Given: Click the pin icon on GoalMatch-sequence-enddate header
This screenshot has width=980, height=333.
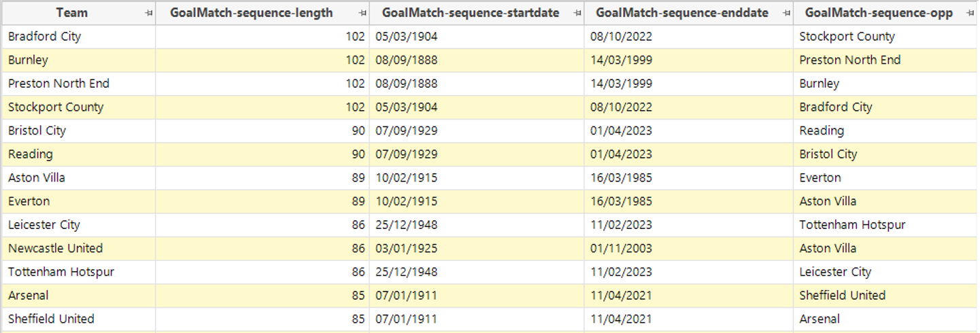Looking at the screenshot, I should click(x=786, y=13).
